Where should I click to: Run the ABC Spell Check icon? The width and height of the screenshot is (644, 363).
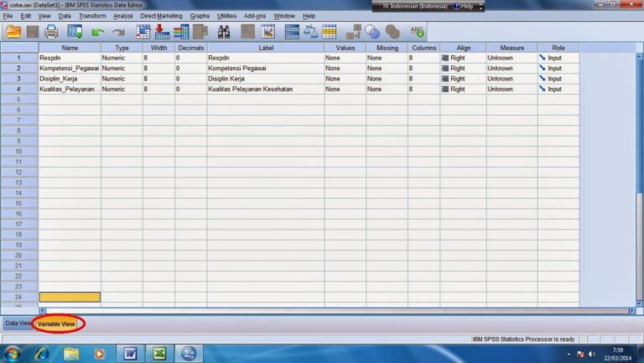(x=417, y=32)
